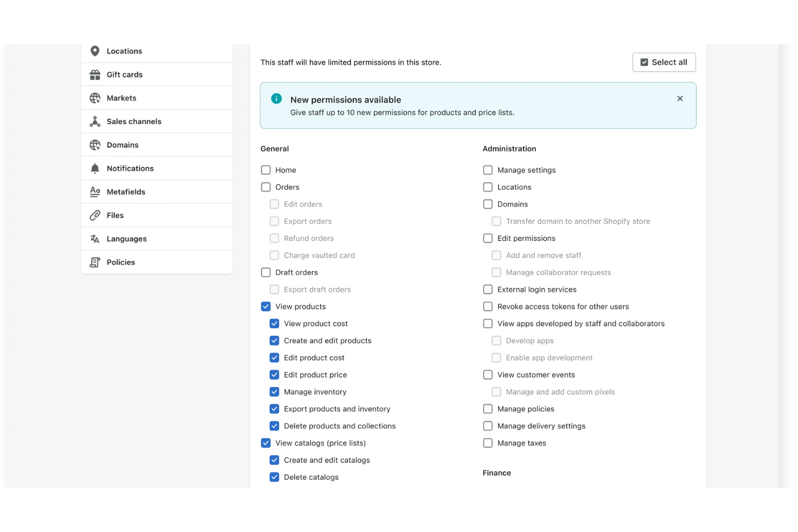Tick the Manage settings checkbox
The image size is (798, 532).
click(x=488, y=170)
